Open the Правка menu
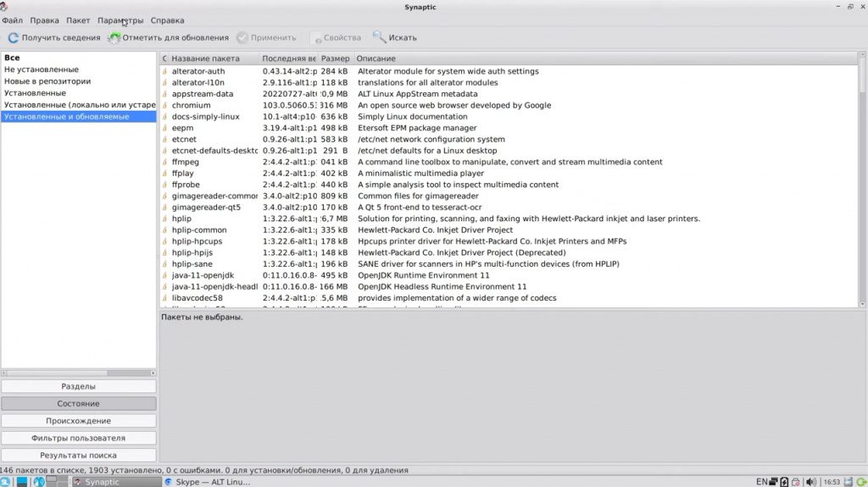 [x=44, y=20]
